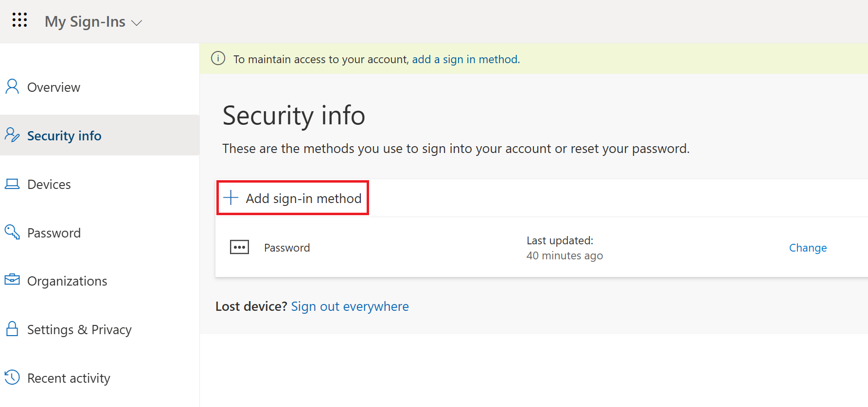868x407 pixels.
Task: Open Settings & Privacy page
Action: pos(79,330)
